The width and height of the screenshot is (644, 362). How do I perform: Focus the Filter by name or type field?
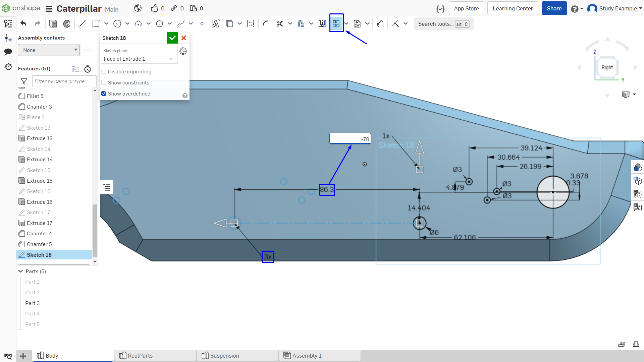click(64, 81)
